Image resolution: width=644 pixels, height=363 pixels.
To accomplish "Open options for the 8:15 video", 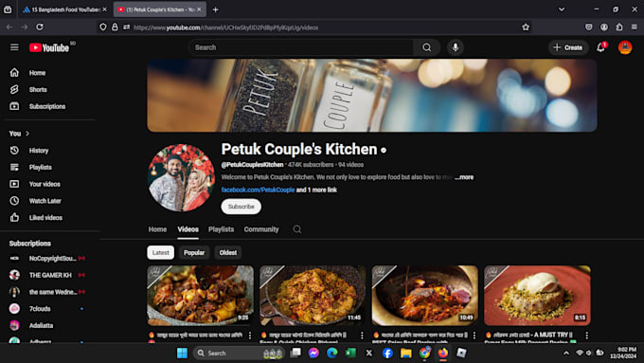I will (586, 336).
